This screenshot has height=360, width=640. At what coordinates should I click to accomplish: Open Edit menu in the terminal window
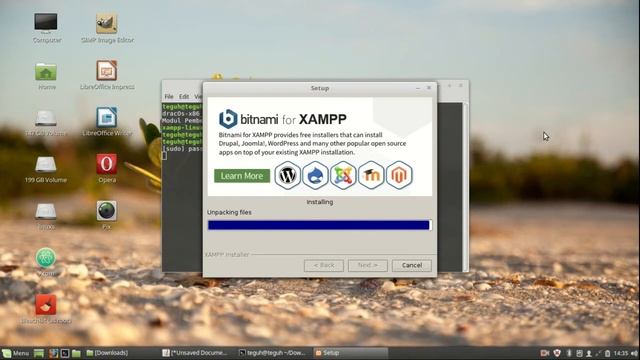[184, 97]
